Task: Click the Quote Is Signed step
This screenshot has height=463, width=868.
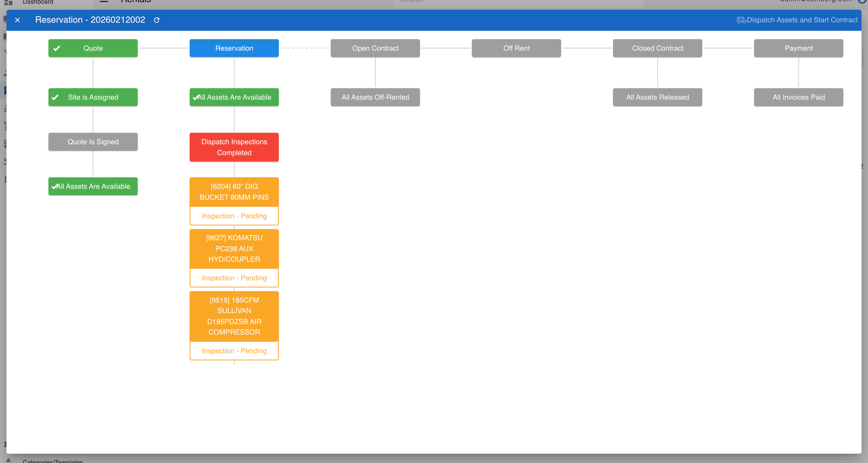Action: pos(93,142)
